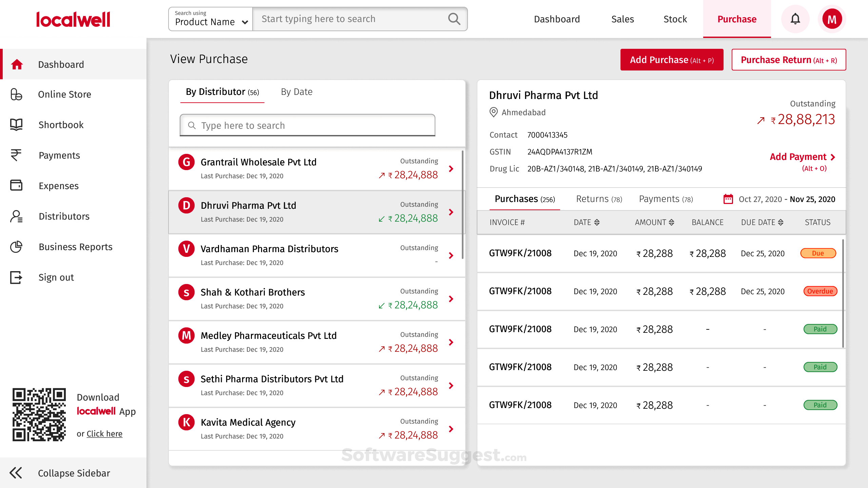Click the Collapse Sidebar double-chevron icon

click(16, 473)
